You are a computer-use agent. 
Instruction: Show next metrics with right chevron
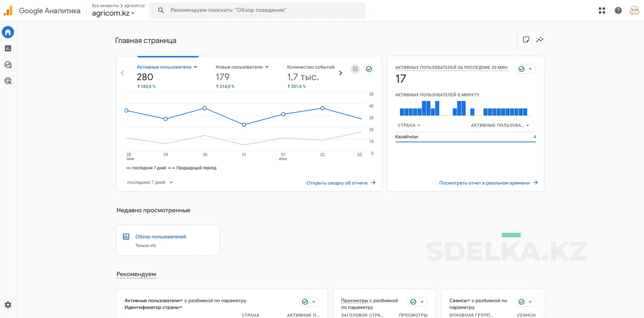[341, 73]
